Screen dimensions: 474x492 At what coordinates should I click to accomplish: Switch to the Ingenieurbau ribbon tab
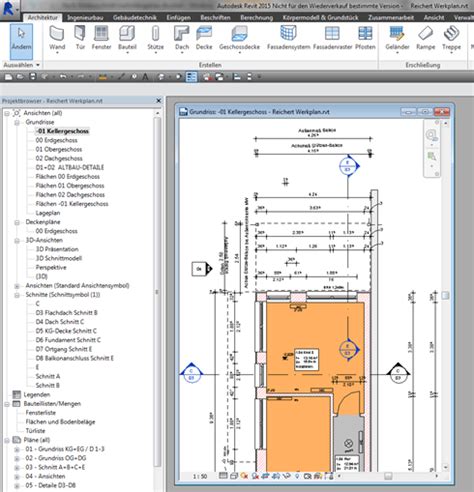pos(85,17)
